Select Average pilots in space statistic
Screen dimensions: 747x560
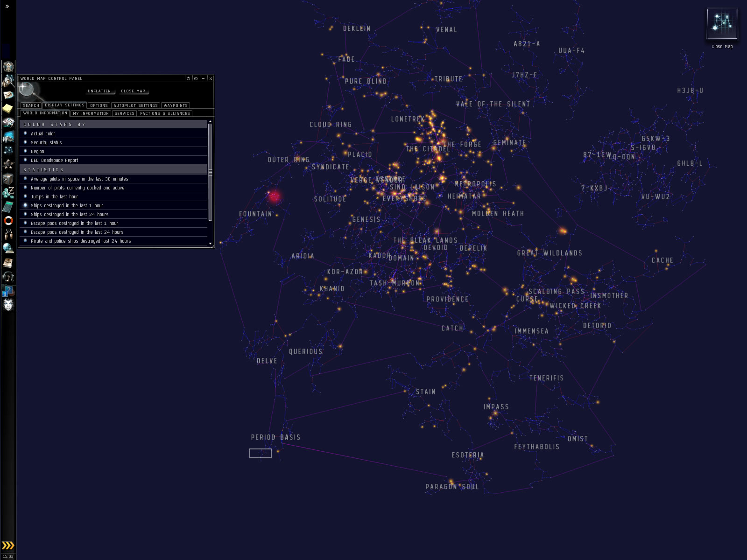pos(113,179)
